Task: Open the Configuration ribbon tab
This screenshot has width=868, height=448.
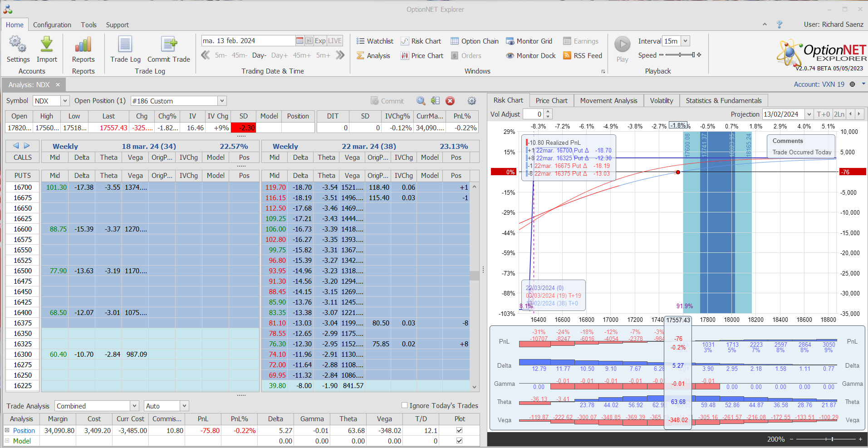Action: click(52, 25)
